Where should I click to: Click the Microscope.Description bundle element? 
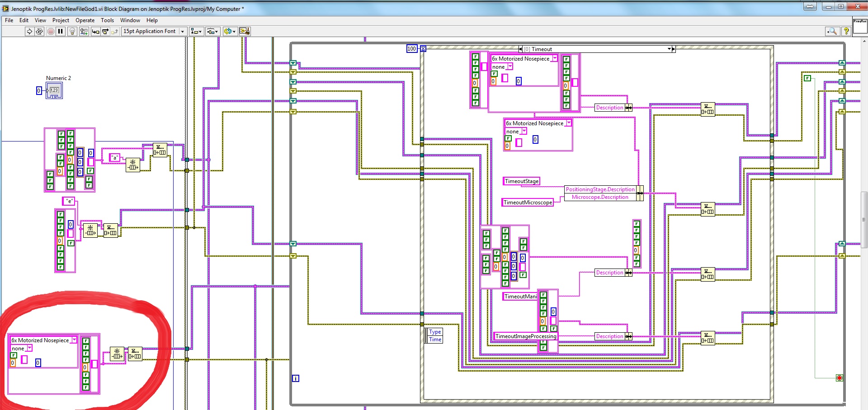(x=600, y=197)
